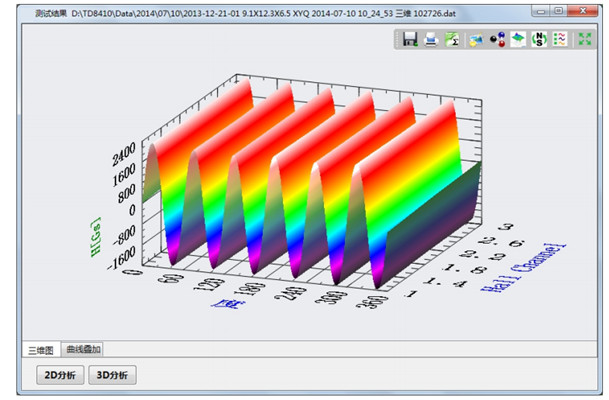
Task: Open the 曲线叠加 tab
Action: (x=83, y=350)
